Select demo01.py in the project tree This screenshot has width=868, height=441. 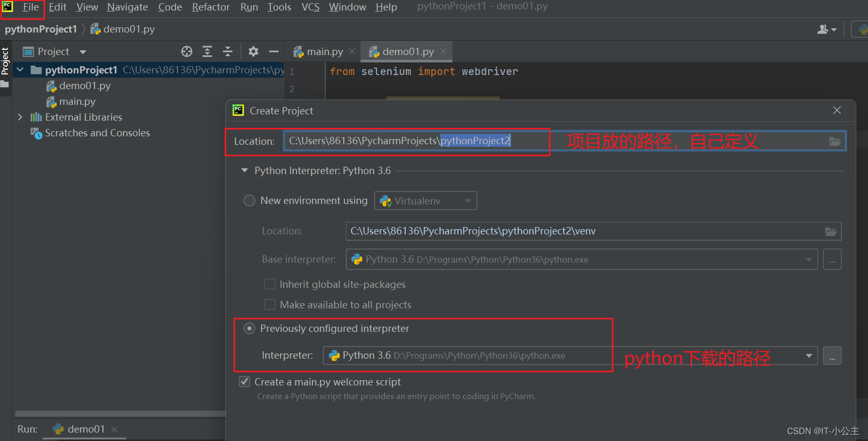[x=85, y=86]
